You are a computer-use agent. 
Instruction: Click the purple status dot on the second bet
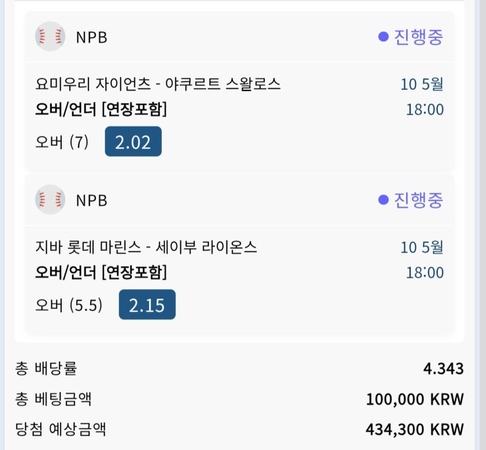383,200
